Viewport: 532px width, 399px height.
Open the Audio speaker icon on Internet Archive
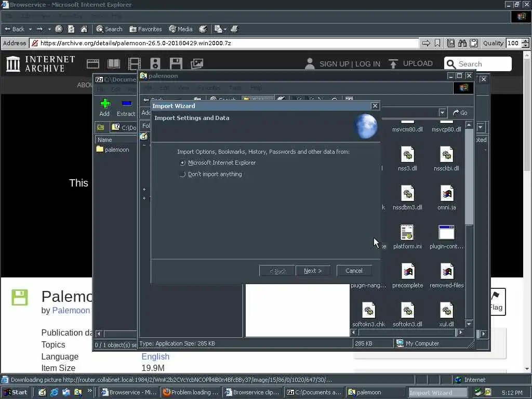(x=155, y=64)
